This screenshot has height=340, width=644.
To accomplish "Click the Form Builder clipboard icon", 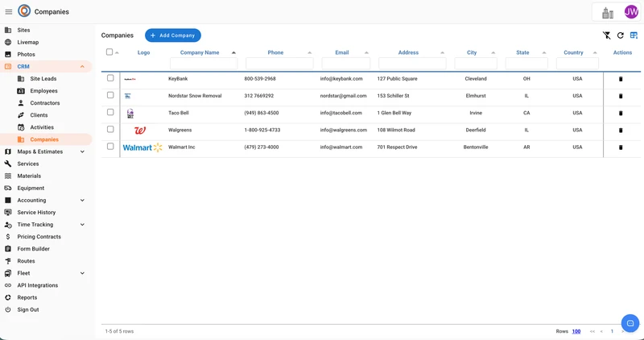I will [x=8, y=249].
